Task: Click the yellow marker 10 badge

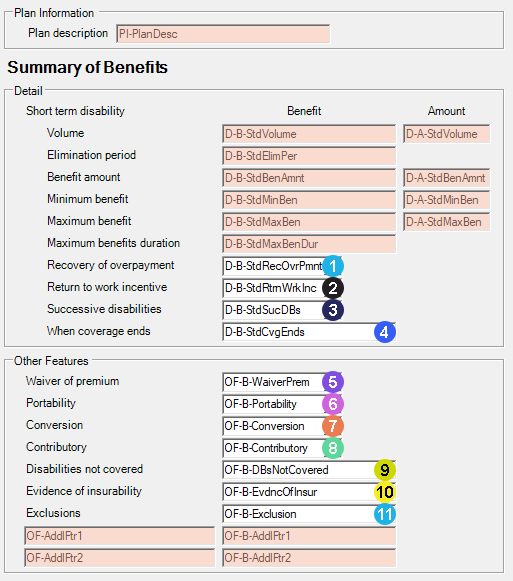Action: [x=385, y=492]
